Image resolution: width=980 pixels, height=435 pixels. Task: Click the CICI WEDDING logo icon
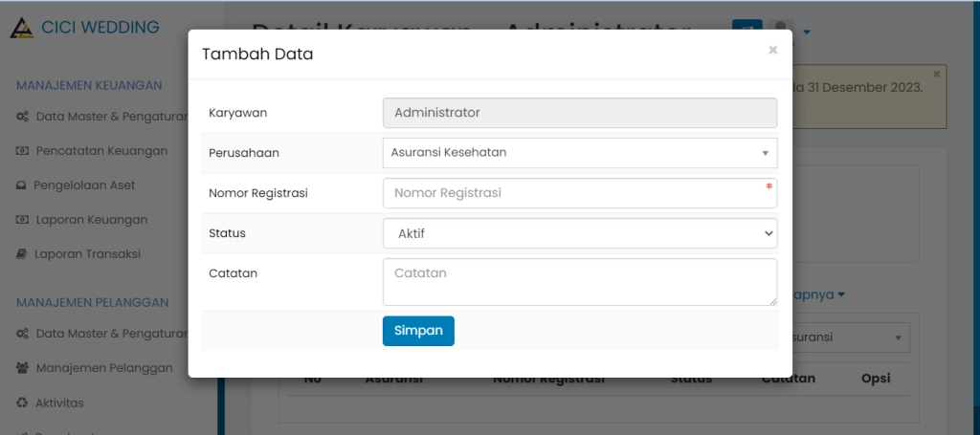point(21,28)
